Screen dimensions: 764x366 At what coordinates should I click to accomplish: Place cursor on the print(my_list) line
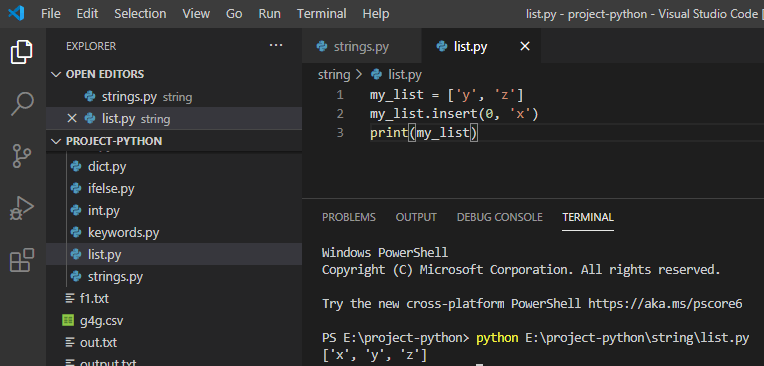pos(424,133)
